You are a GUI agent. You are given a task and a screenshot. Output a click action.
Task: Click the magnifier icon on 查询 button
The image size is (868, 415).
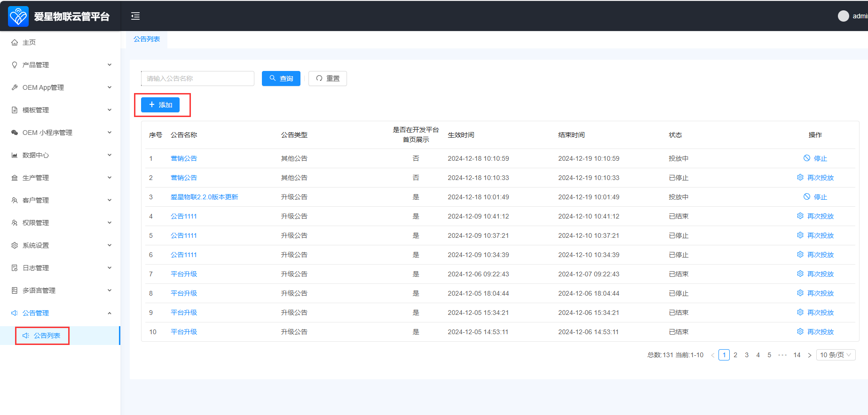[273, 78]
